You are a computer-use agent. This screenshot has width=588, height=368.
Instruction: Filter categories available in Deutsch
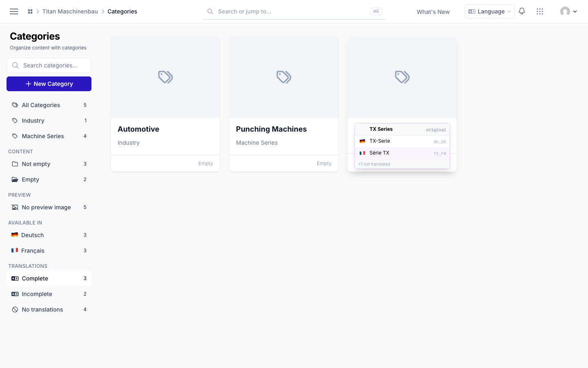pyautogui.click(x=49, y=235)
